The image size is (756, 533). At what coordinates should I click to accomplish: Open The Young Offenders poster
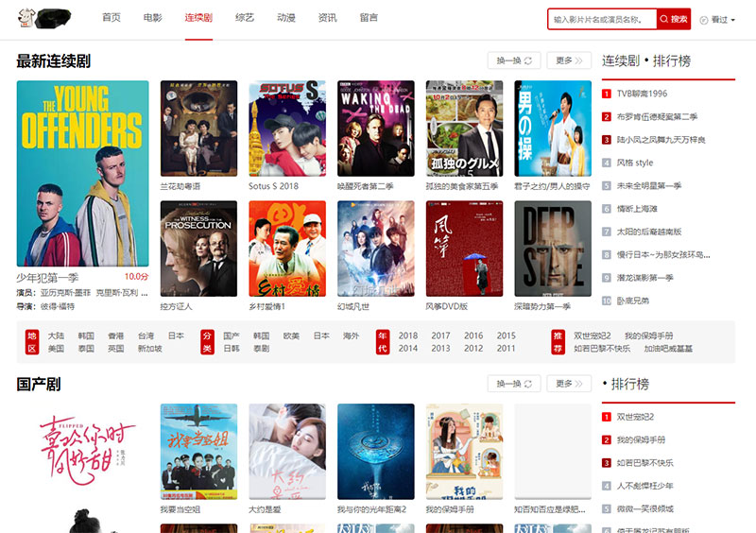coord(82,173)
